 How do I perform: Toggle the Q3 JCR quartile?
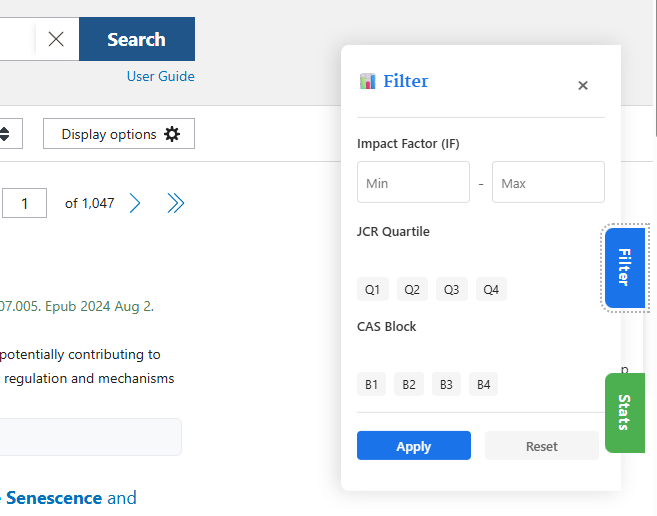[x=451, y=289]
